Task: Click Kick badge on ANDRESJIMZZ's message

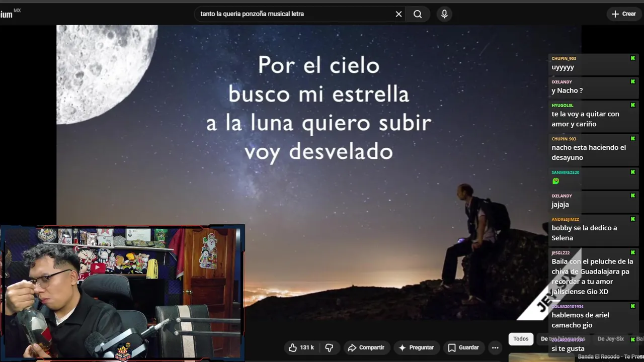Action: coord(633,219)
